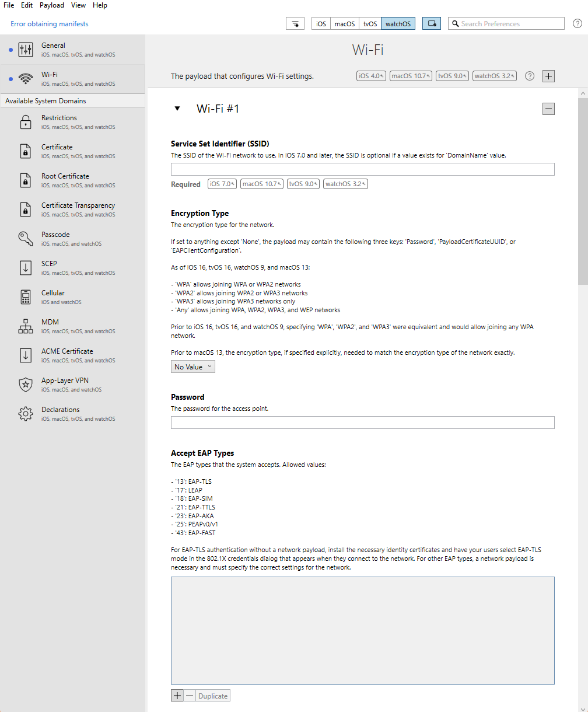Collapse the Wi-Fi #1 section triangle
Viewport: 588px width, 712px height.
178,109
